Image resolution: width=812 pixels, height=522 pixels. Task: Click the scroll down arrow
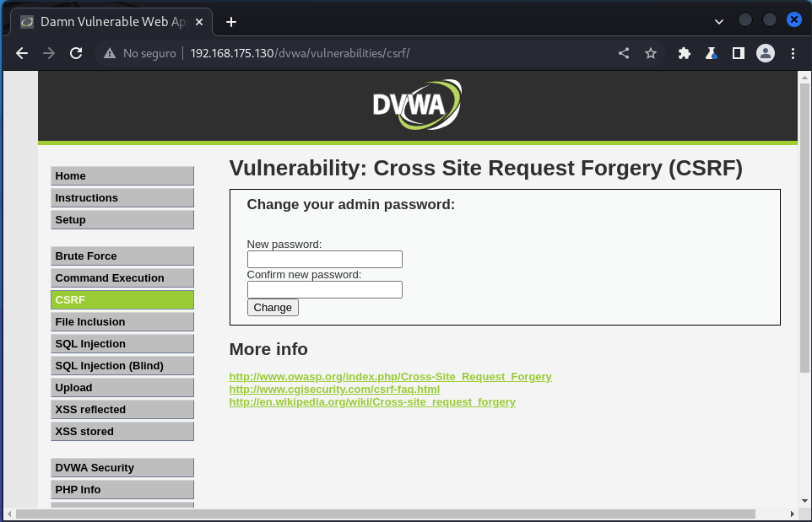tap(804, 501)
